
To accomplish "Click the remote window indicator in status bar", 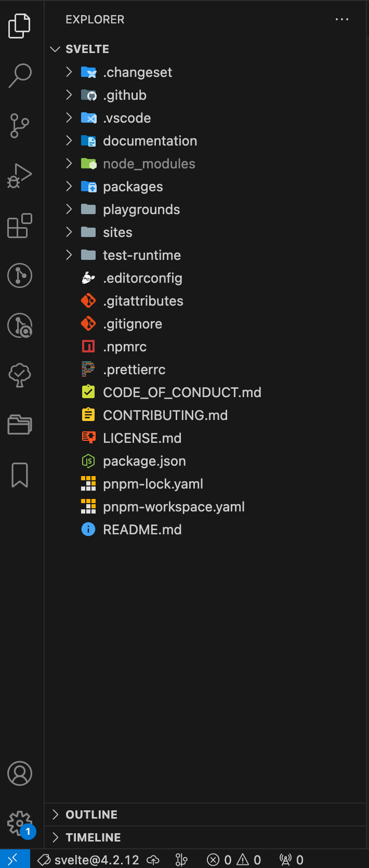I will (x=13, y=860).
